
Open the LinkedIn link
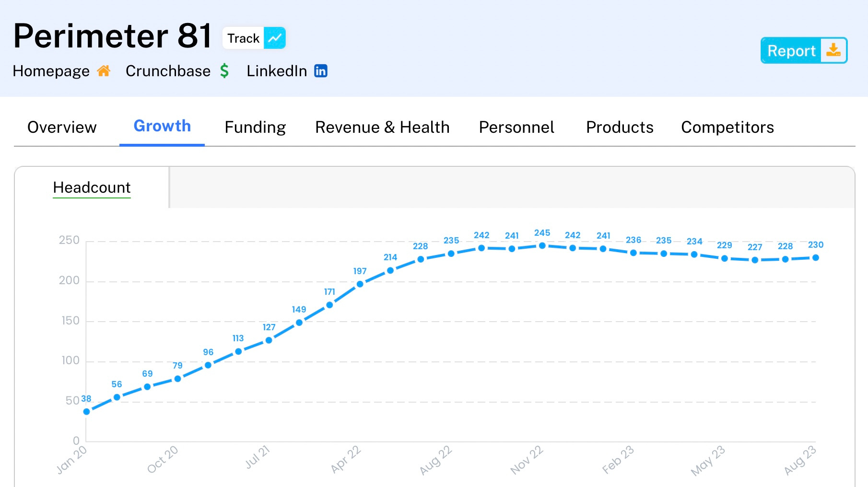tap(287, 71)
